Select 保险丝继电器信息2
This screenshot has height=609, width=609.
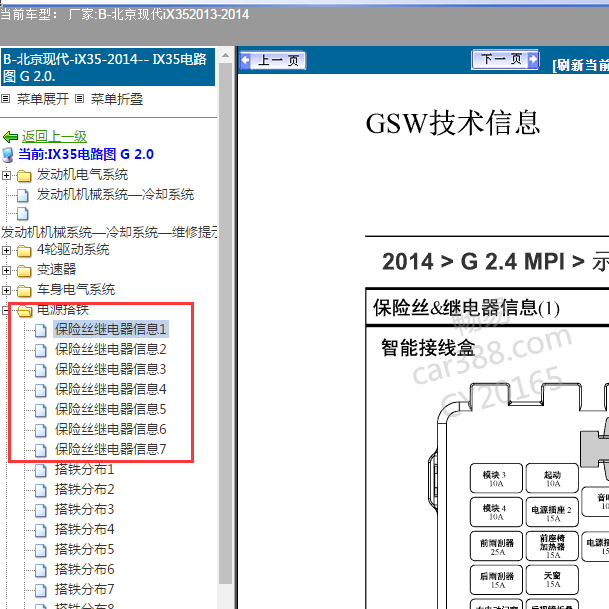(x=111, y=349)
